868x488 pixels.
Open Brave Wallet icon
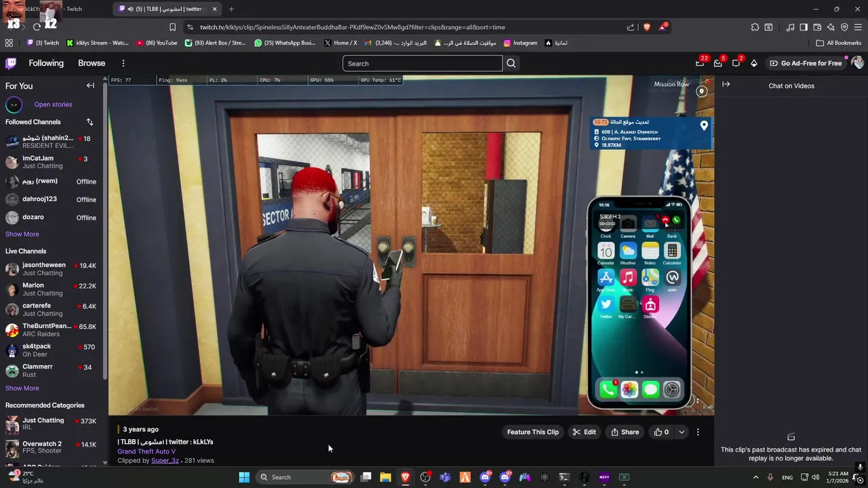click(817, 27)
